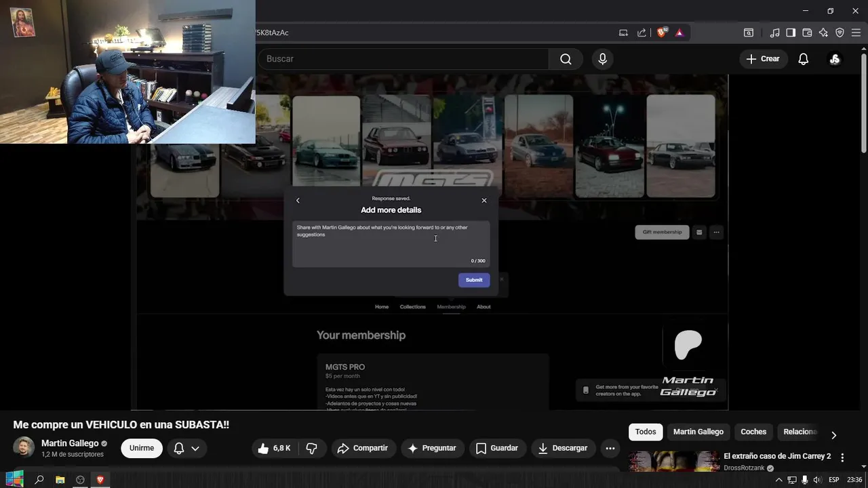Click the music note playlist icon

[x=774, y=33]
